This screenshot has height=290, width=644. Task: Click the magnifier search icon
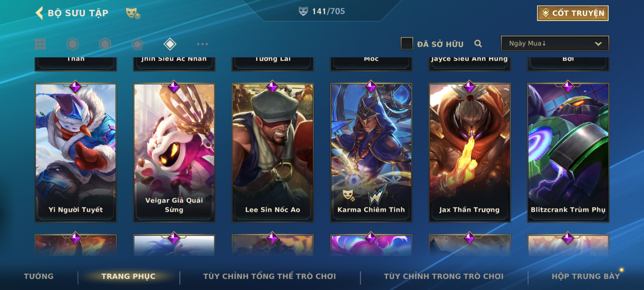tap(478, 44)
